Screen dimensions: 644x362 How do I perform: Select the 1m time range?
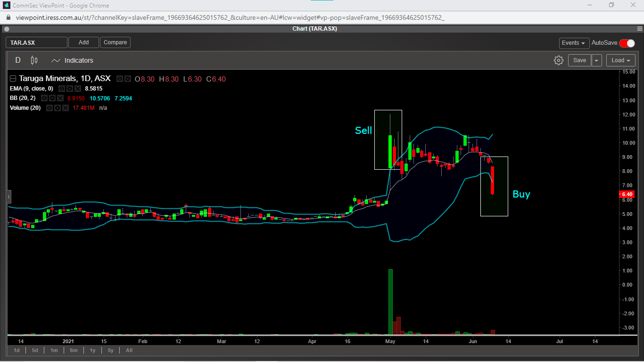click(54, 350)
